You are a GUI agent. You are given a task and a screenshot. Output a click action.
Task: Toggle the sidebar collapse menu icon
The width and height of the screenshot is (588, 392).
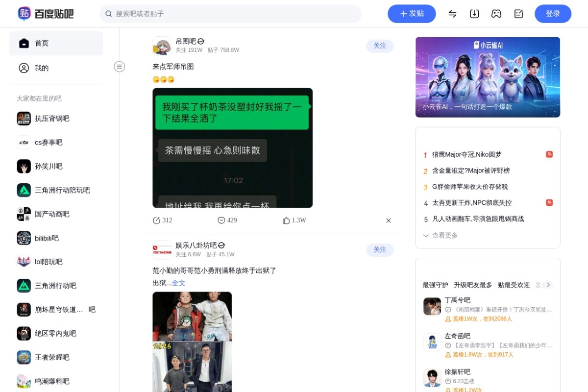click(x=120, y=67)
